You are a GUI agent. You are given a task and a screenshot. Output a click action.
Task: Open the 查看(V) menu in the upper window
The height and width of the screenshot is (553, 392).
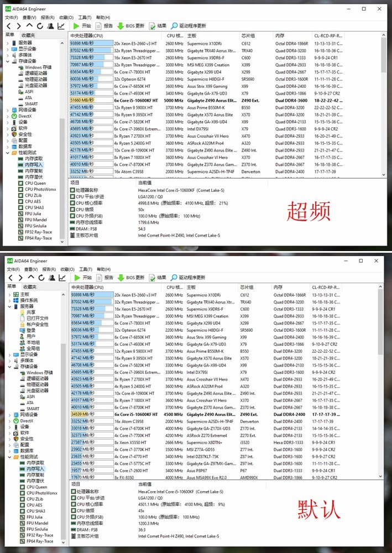pyautogui.click(x=30, y=17)
